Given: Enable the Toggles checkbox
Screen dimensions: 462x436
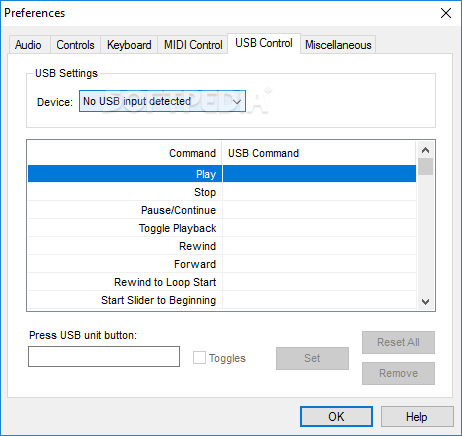Looking at the screenshot, I should 199,358.
